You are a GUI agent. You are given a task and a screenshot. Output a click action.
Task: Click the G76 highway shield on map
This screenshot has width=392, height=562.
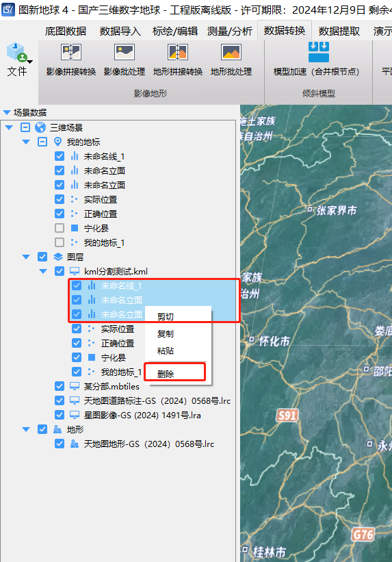pyautogui.click(x=363, y=535)
